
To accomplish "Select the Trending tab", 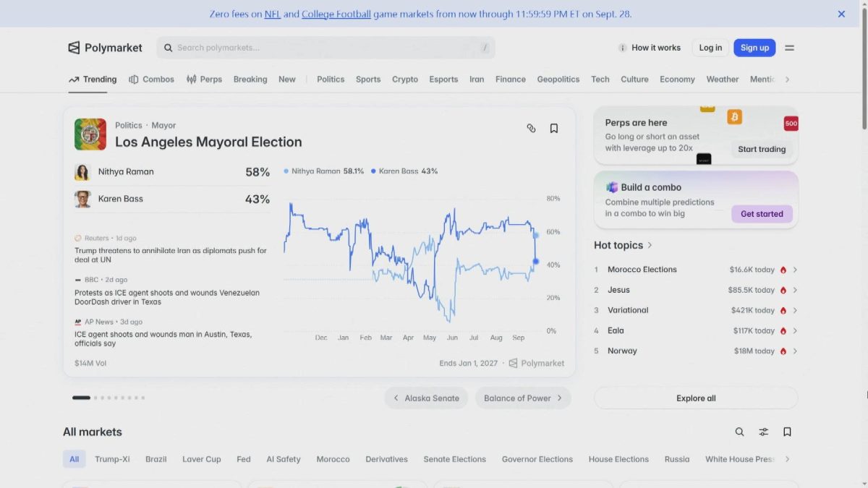I will [93, 80].
